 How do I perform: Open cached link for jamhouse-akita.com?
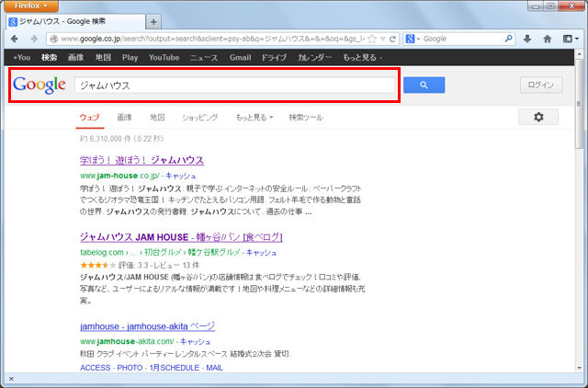196,341
